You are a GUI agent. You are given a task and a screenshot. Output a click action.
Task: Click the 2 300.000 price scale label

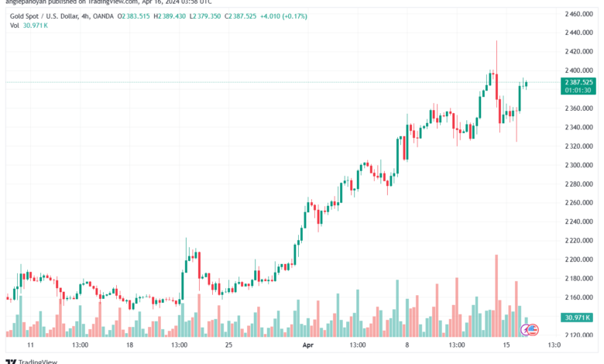click(579, 165)
